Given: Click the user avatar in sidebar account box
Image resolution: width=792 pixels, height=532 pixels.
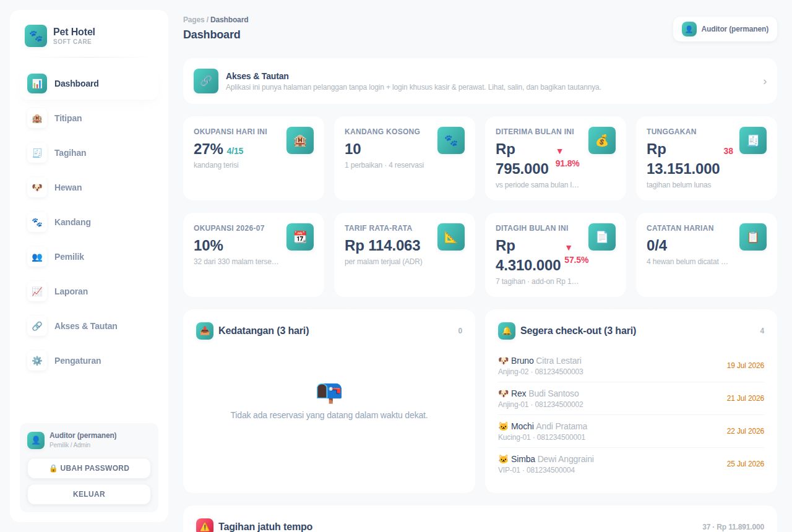Looking at the screenshot, I should (x=36, y=440).
